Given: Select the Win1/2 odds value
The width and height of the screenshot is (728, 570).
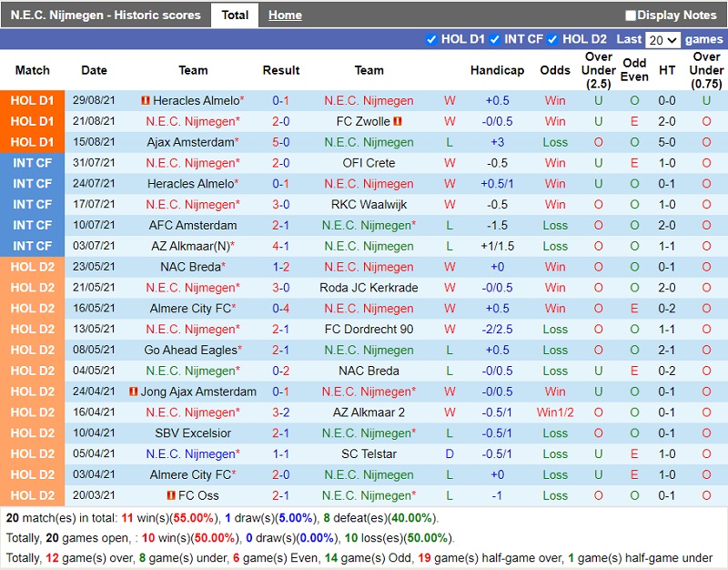Looking at the screenshot, I should [x=555, y=412].
